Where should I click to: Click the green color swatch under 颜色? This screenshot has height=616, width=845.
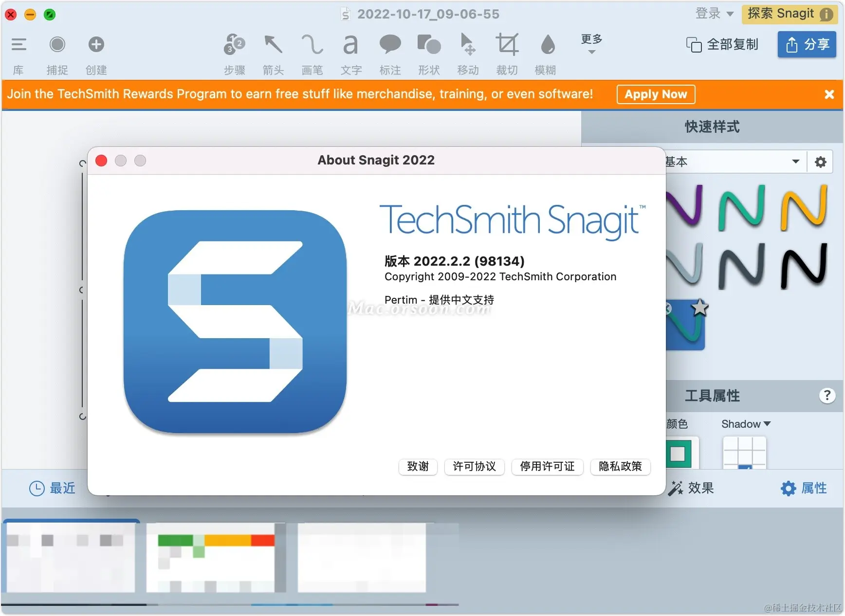click(x=679, y=453)
